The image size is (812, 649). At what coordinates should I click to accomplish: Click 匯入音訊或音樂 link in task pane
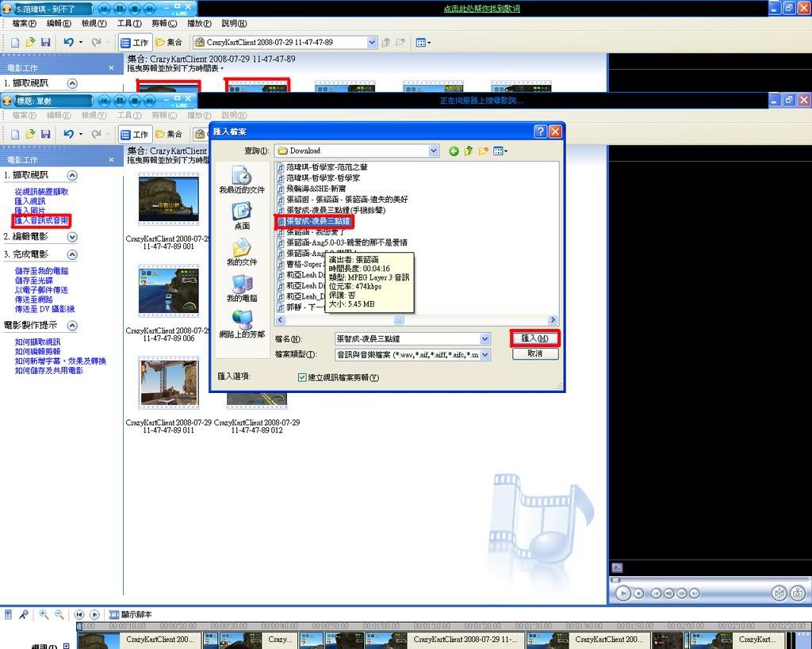[41, 220]
